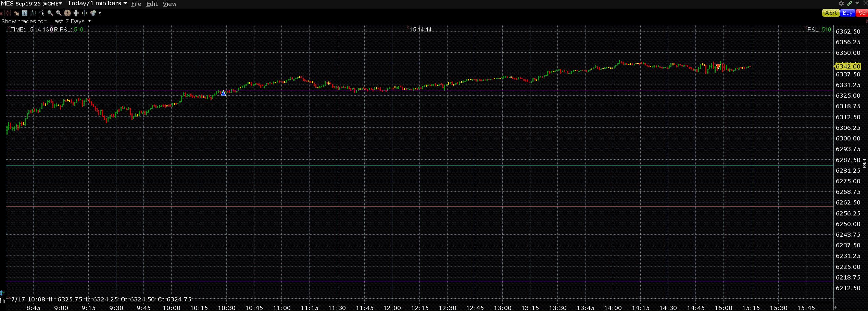The image size is (868, 311).
Task: Click the vertical Price axis title
Action: coord(865,163)
